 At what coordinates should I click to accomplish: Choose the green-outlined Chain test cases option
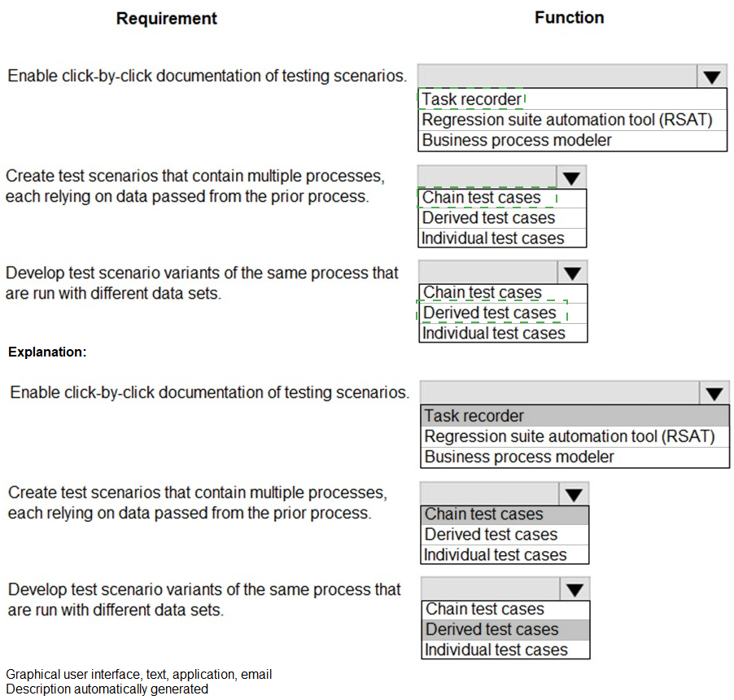tap(482, 198)
